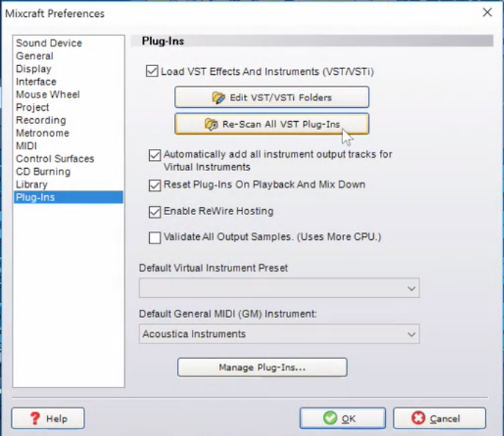The height and width of the screenshot is (436, 504).
Task: Click the red X icon on Cancel
Action: [x=418, y=418]
